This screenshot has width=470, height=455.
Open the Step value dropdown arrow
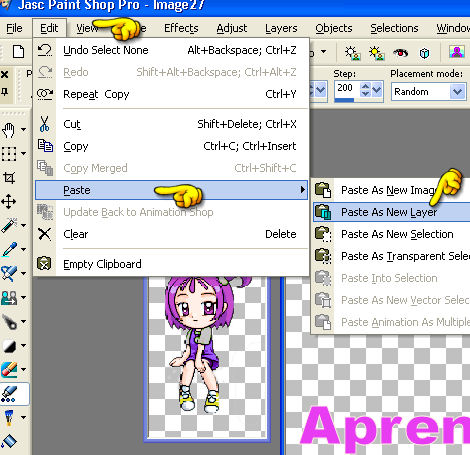pyautogui.click(x=376, y=90)
